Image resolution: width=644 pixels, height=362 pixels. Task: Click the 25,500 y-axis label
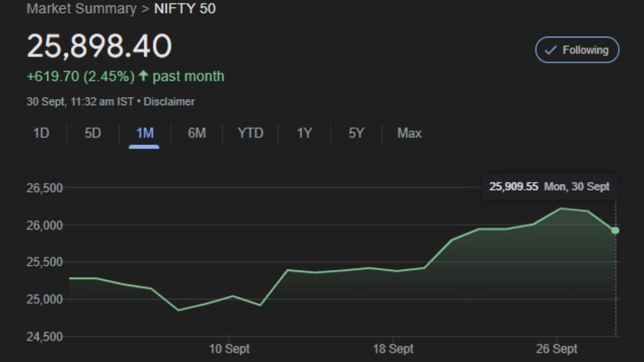pyautogui.click(x=44, y=262)
